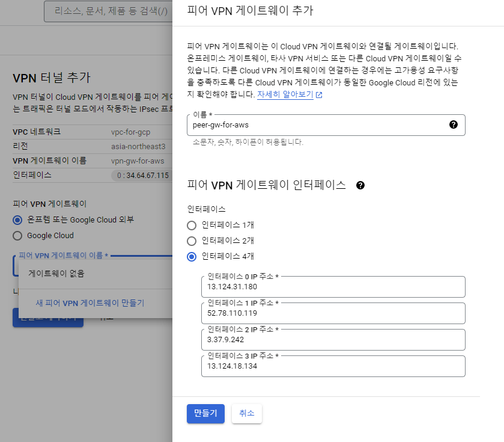Click the help icon in the name field
The height and width of the screenshot is (442, 504).
453,124
